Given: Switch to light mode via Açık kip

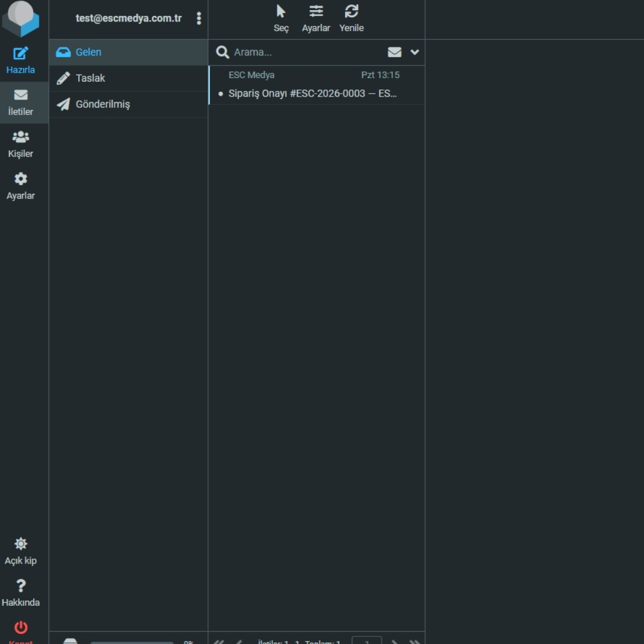Looking at the screenshot, I should click(x=21, y=551).
